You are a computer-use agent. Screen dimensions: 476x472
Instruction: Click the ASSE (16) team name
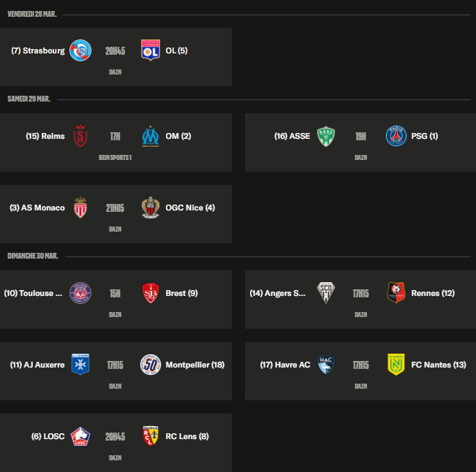(x=292, y=136)
